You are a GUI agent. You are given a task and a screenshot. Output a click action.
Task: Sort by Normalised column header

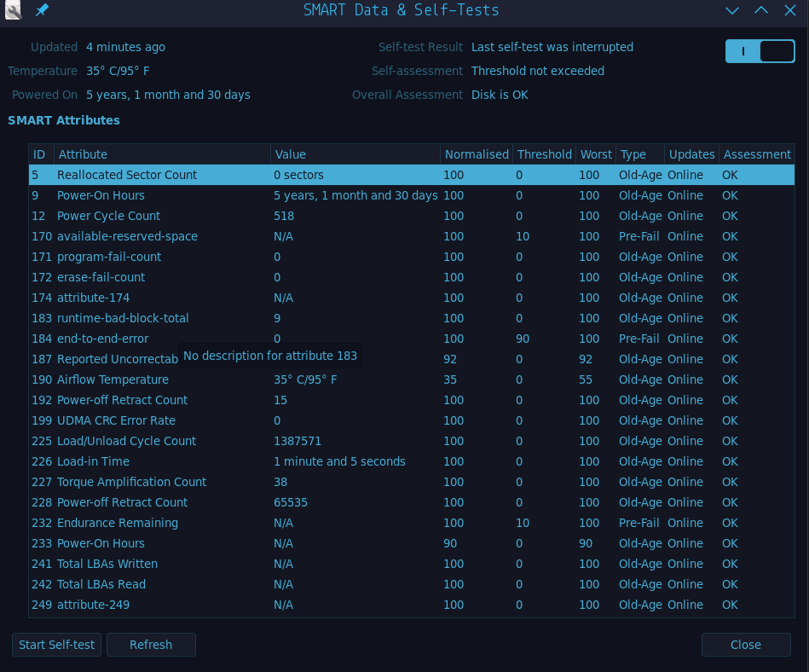[x=477, y=154]
